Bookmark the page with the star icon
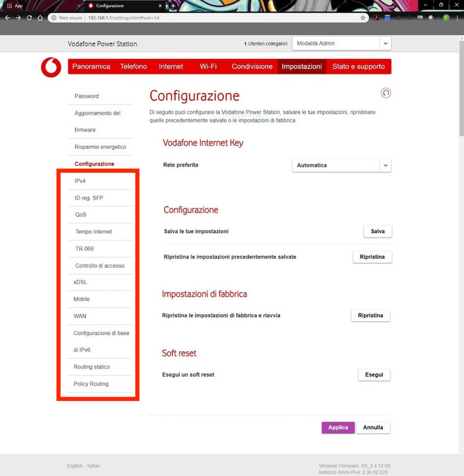The width and height of the screenshot is (464, 476). 363,18
